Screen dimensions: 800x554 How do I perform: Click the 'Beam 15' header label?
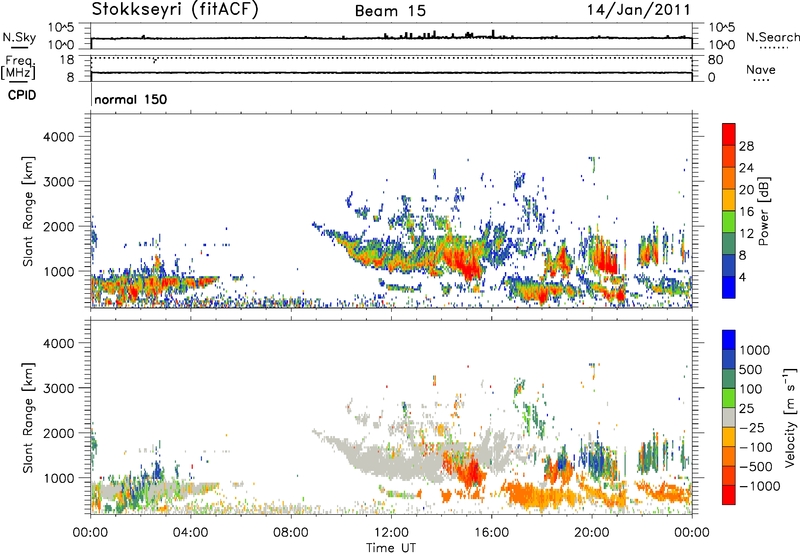[x=390, y=11]
